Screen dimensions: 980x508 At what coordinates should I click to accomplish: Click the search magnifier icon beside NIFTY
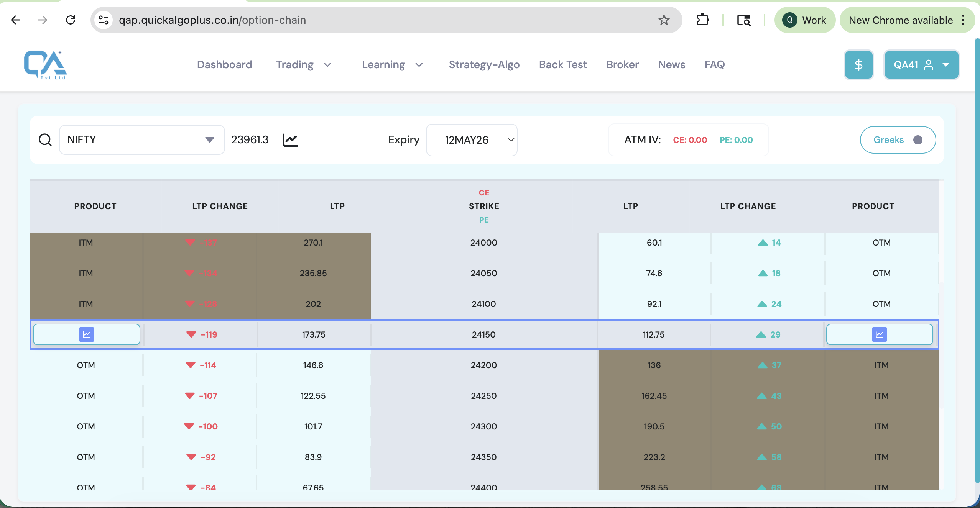click(45, 140)
